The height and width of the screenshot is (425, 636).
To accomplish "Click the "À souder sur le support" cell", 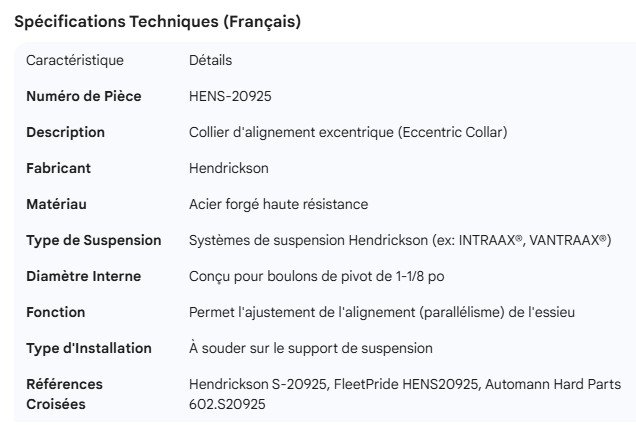I will coord(311,348).
